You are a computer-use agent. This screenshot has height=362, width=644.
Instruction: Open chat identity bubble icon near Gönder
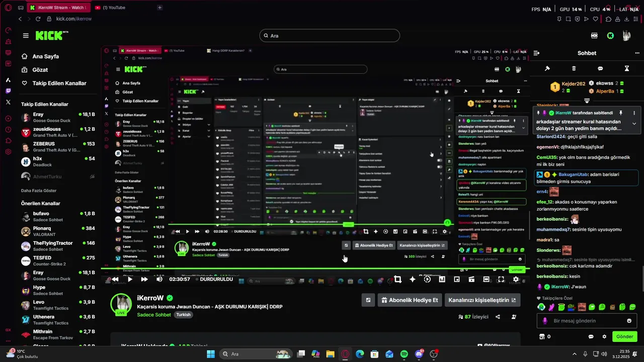(591, 336)
